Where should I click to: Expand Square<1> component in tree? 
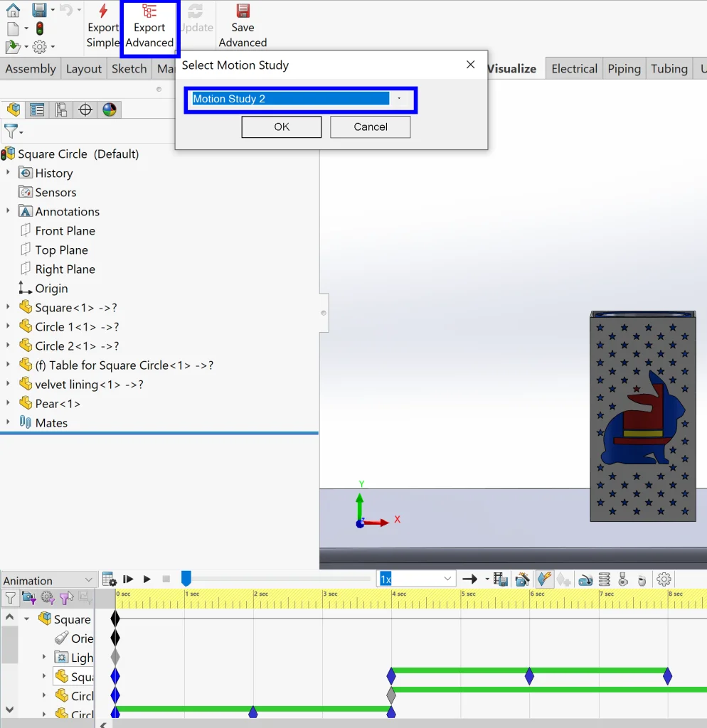click(x=8, y=307)
